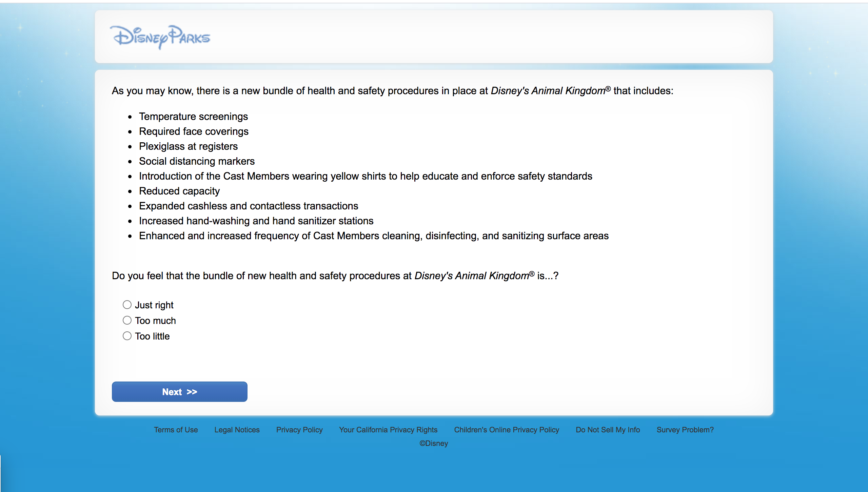
Task: Click the Expanded cashless transactions bullet
Action: click(x=248, y=206)
